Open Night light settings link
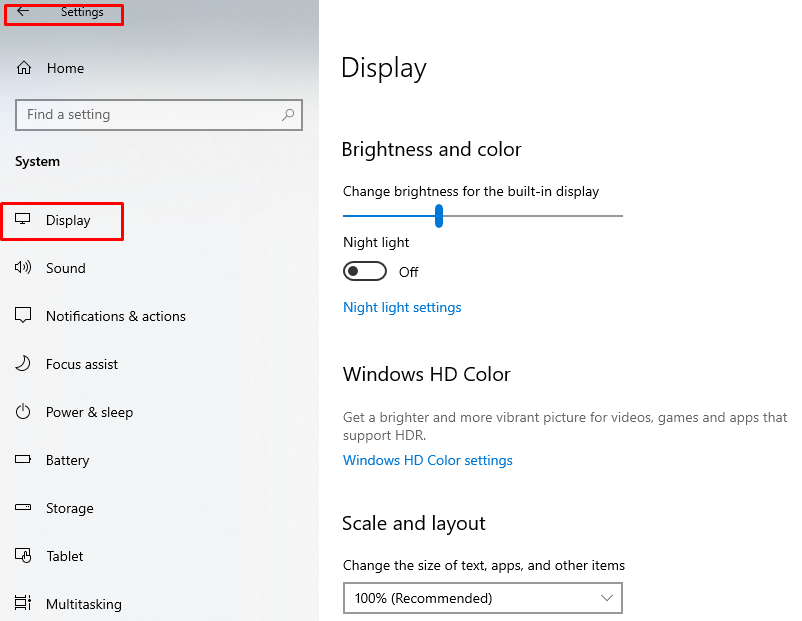The height and width of the screenshot is (621, 802). pos(402,307)
